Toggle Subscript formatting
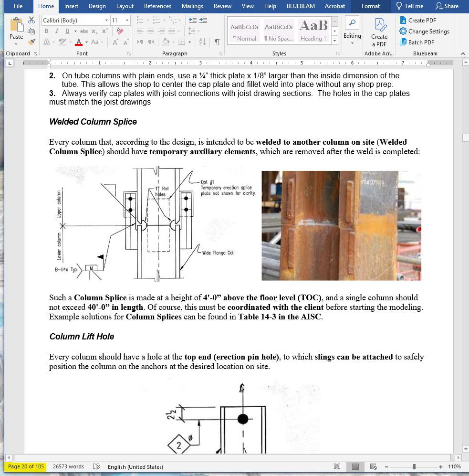The height and width of the screenshot is (476, 469). pos(94,31)
